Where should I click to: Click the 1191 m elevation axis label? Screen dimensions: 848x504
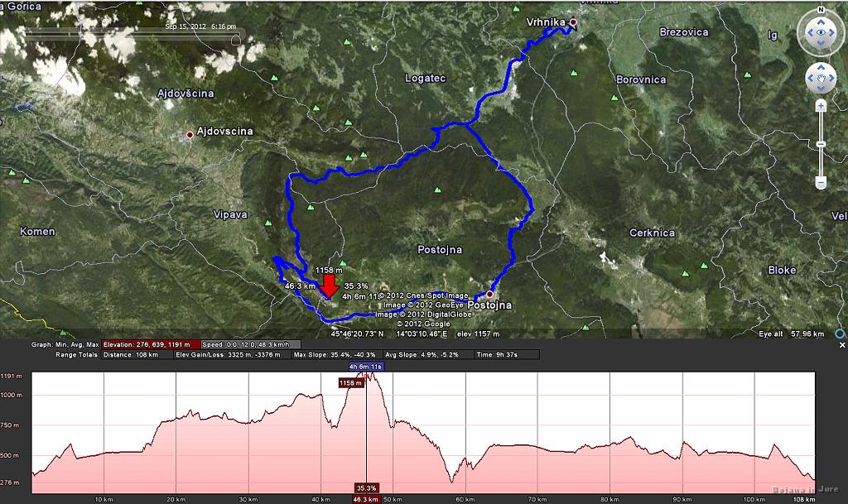(11, 376)
